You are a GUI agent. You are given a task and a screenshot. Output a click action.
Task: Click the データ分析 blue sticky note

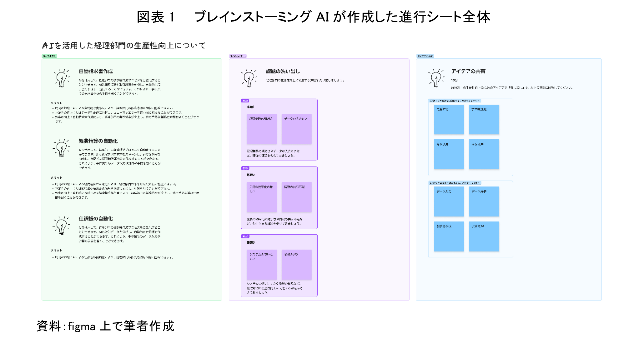pyautogui.click(x=484, y=201)
